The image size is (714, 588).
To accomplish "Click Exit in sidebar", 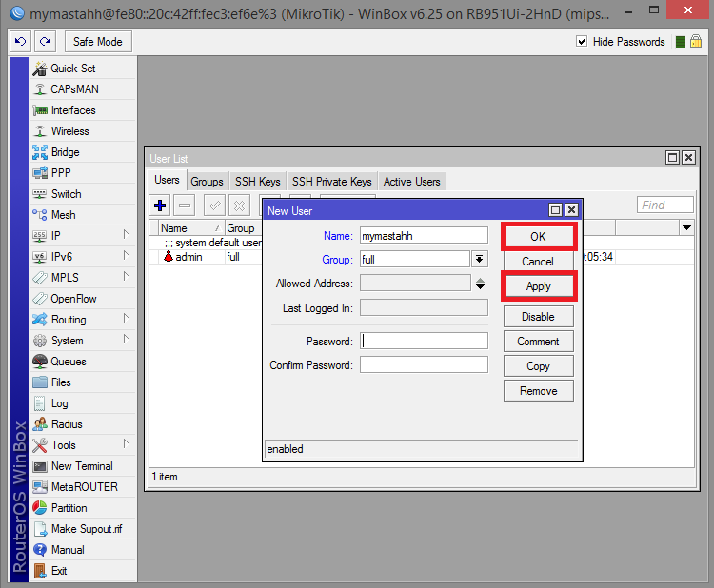I will 84,571.
